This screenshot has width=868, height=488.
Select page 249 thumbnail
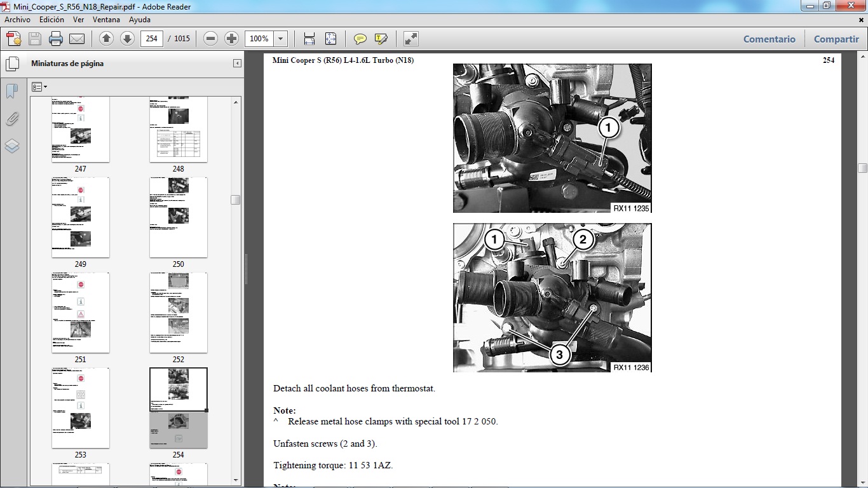point(80,217)
